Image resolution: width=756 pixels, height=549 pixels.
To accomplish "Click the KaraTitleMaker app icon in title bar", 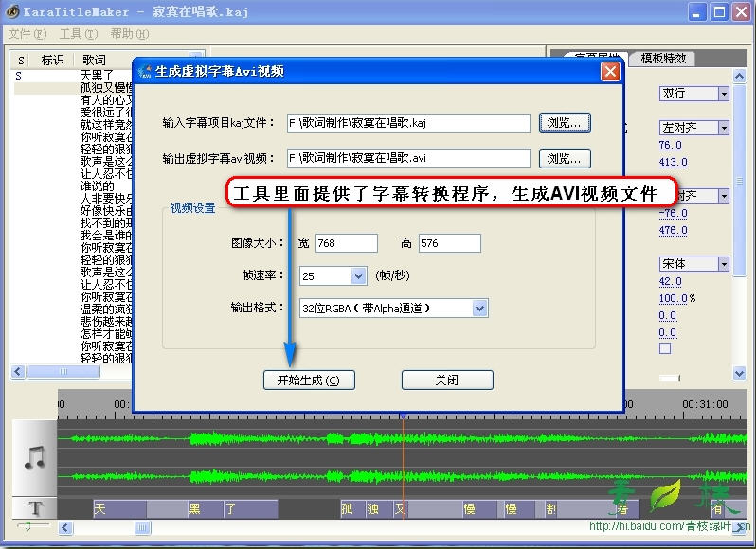I will point(12,11).
